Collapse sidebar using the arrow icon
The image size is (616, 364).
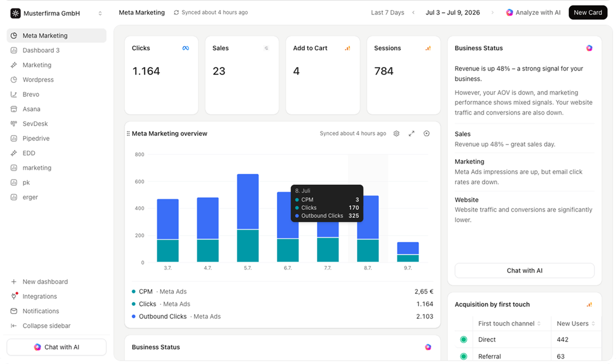14,326
